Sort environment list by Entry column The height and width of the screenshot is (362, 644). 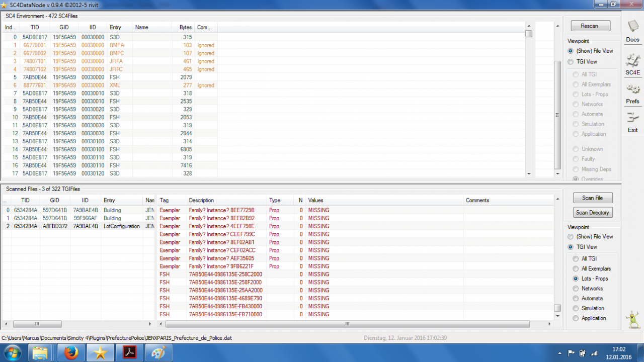pos(120,27)
